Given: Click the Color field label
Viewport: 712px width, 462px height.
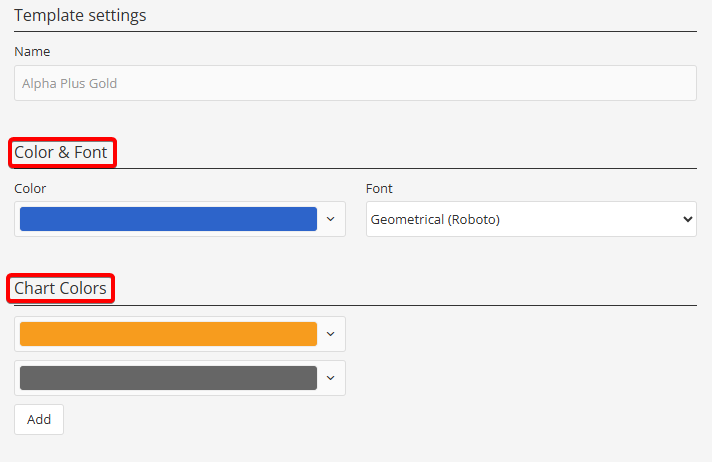Looking at the screenshot, I should [30, 188].
